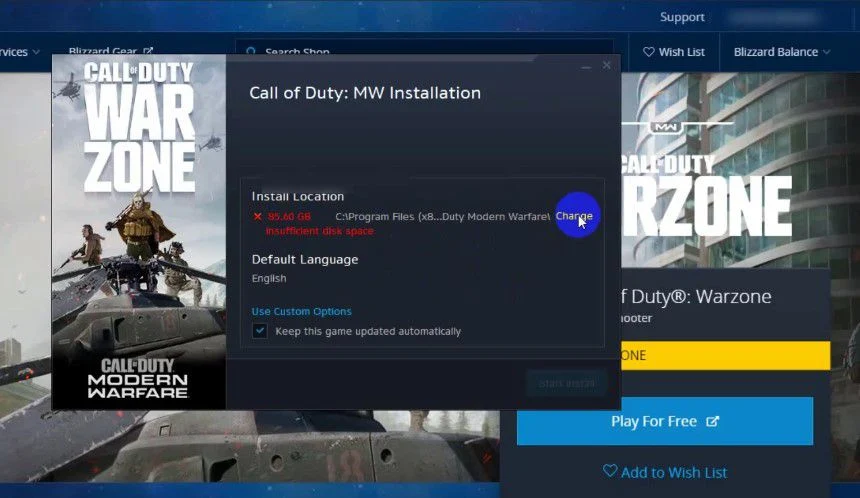Click the red insufficient space X icon

pyautogui.click(x=257, y=217)
